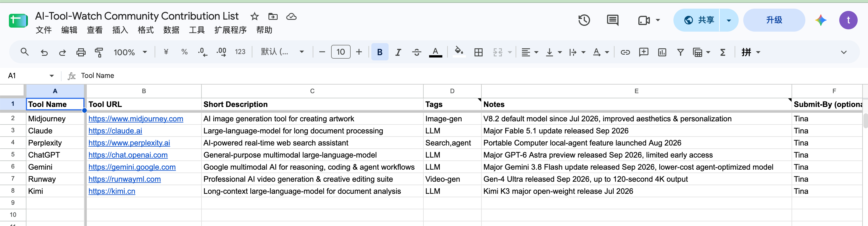
Task: Toggle bold formatting button
Action: coord(380,52)
